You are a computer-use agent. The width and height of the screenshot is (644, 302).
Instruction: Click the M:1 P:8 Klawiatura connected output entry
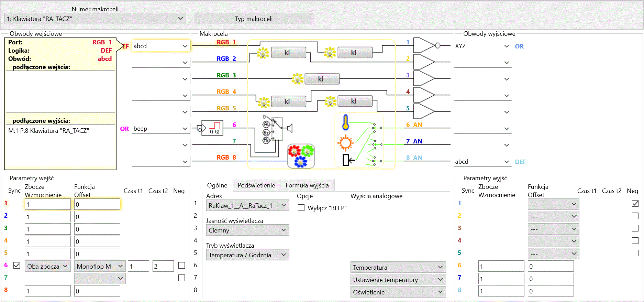[x=48, y=131]
